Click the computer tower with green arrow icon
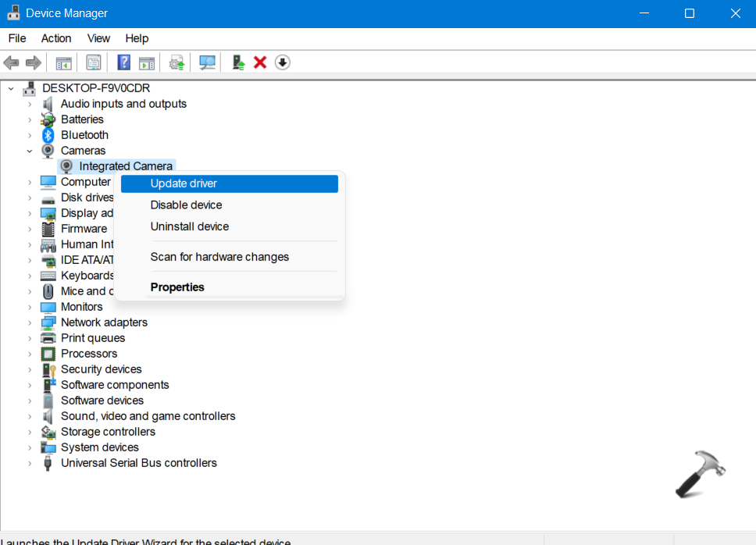This screenshot has height=545, width=756. coord(238,62)
